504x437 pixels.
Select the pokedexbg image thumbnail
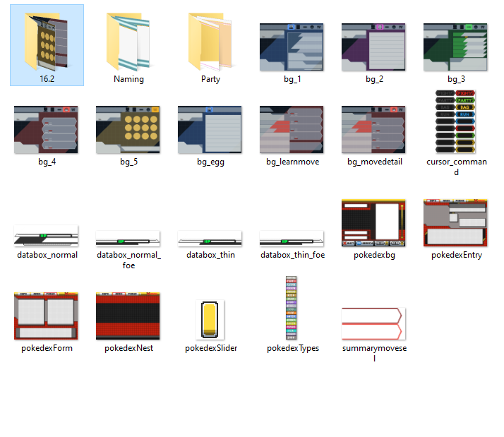374,223
